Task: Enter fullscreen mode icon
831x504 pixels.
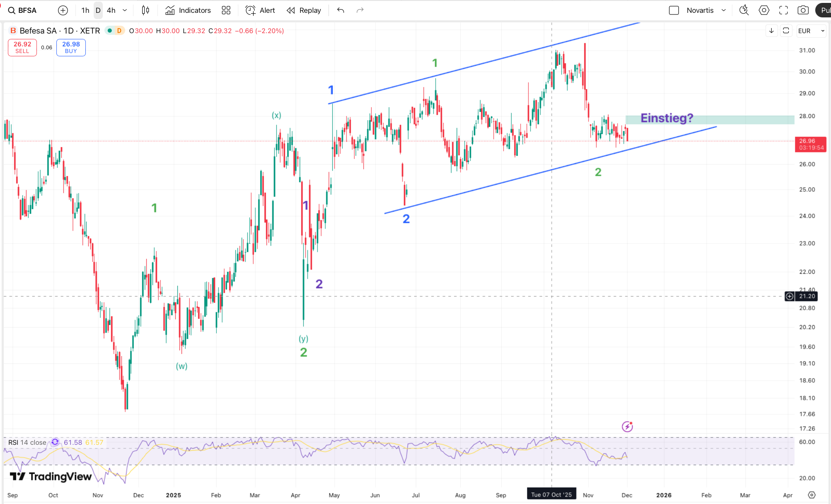Action: coord(783,10)
